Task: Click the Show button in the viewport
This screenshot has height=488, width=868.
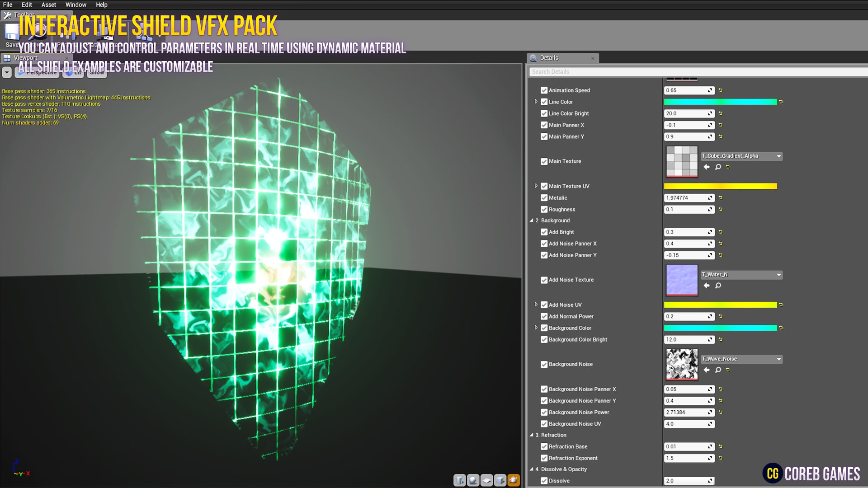Action: 96,72
